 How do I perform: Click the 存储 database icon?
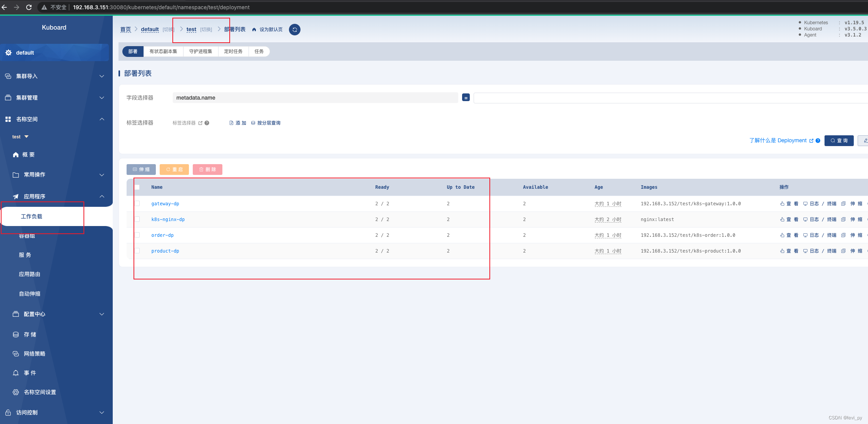pos(16,334)
